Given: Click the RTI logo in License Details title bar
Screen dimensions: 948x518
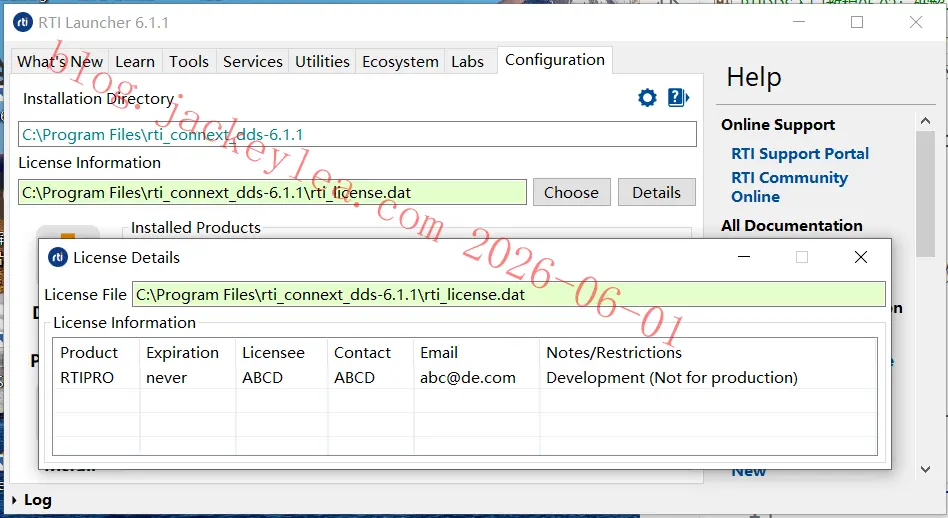Looking at the screenshot, I should pos(57,257).
